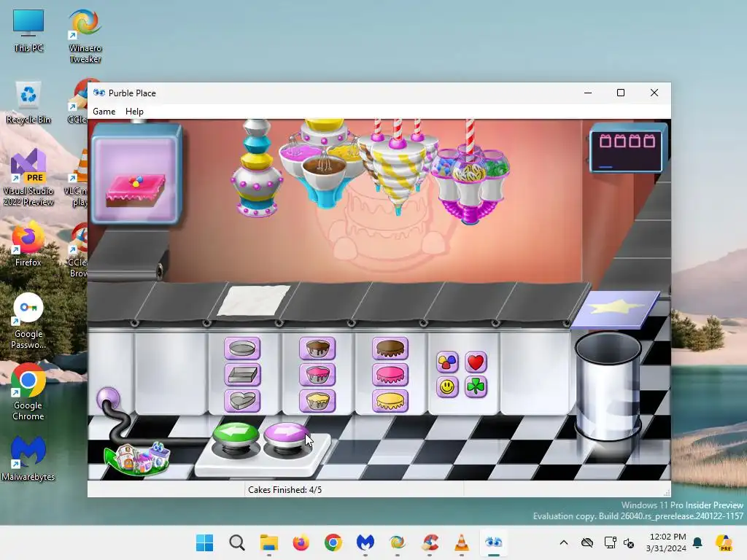
Task: Open Malwarebytes from the taskbar
Action: pos(365,542)
